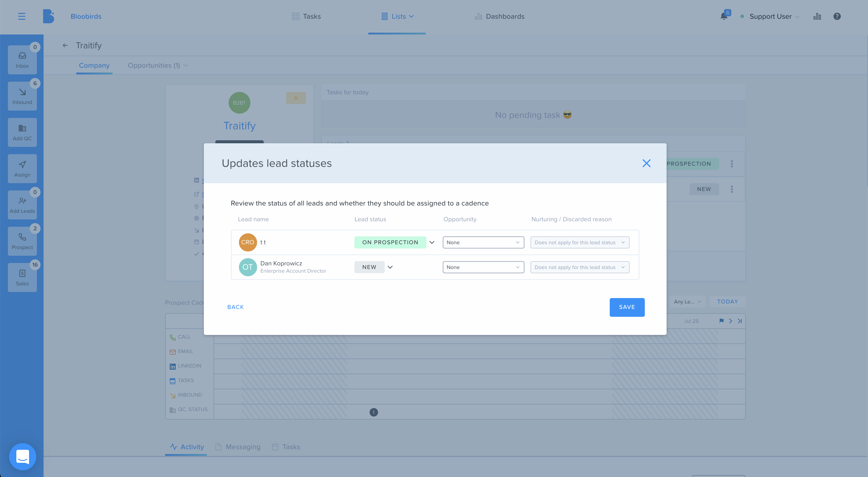This screenshot has height=477, width=868.
Task: Click the QC status marker 1
Action: click(x=374, y=412)
